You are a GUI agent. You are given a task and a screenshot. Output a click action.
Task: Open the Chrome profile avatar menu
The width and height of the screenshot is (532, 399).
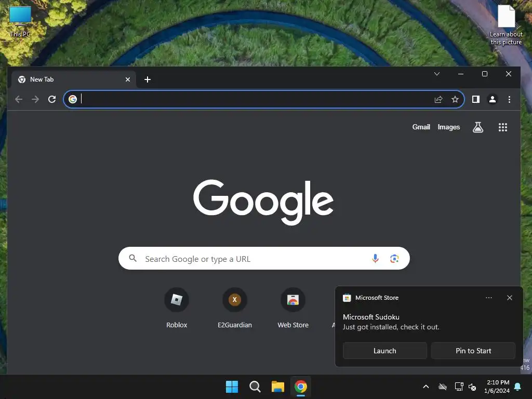click(493, 99)
